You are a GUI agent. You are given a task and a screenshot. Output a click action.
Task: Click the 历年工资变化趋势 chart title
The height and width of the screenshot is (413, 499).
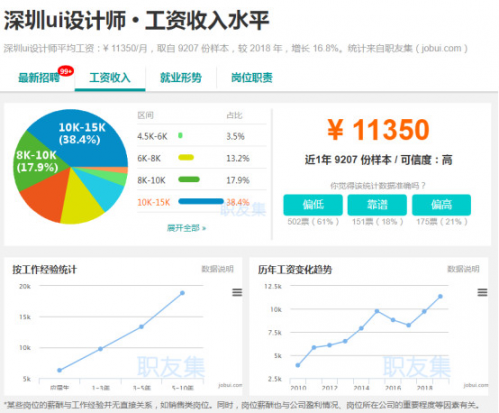coord(295,269)
